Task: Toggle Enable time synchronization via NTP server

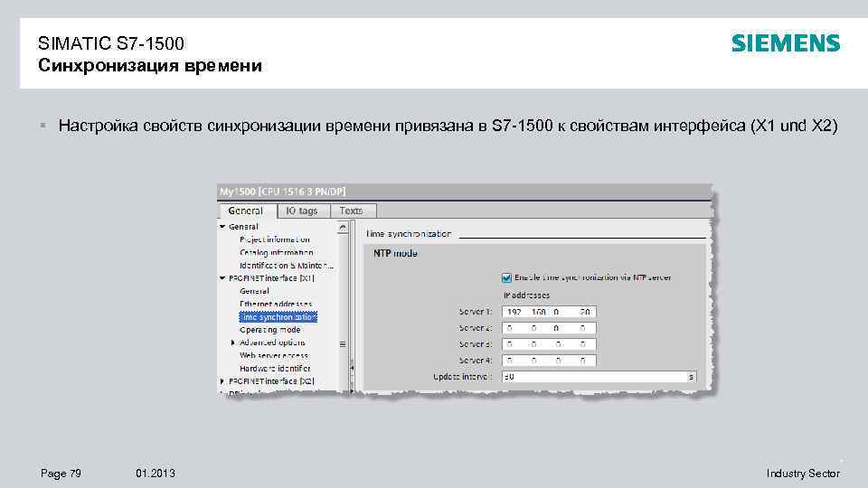Action: pos(506,277)
